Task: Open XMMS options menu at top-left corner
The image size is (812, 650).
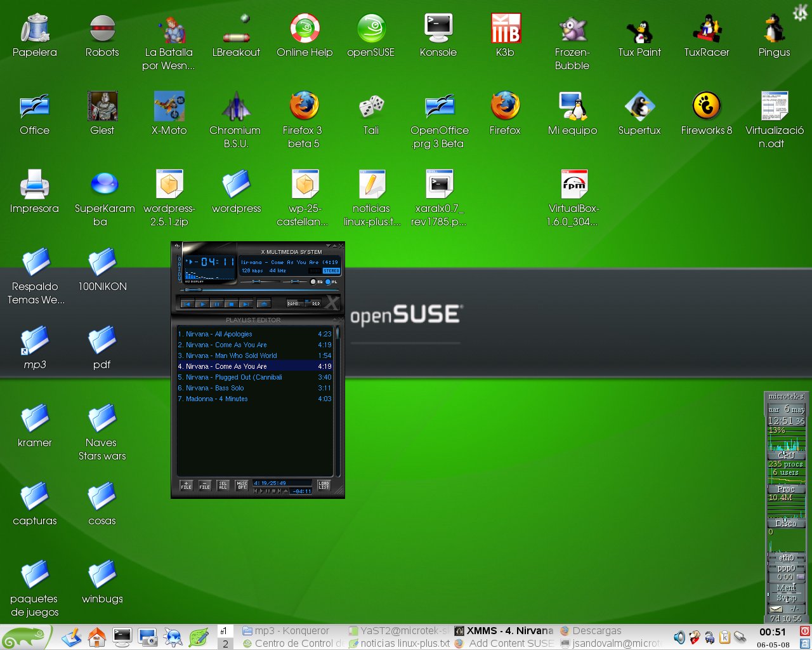Action: tap(178, 246)
